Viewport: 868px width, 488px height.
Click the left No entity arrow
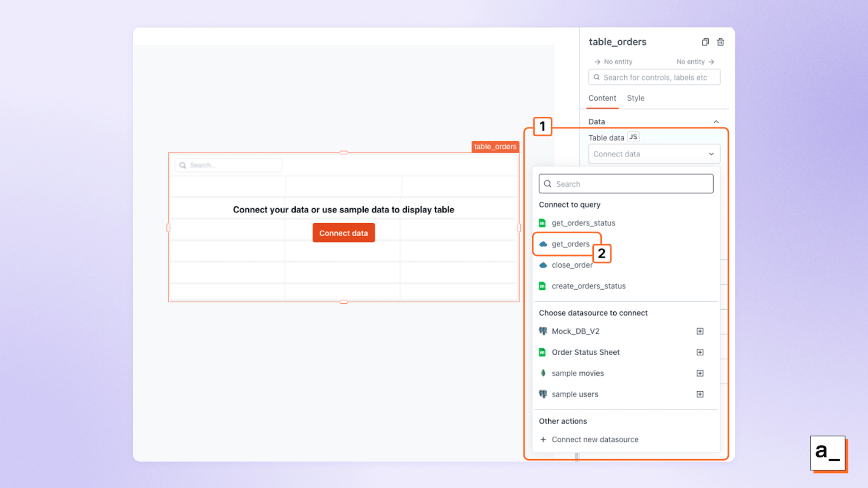coord(598,62)
